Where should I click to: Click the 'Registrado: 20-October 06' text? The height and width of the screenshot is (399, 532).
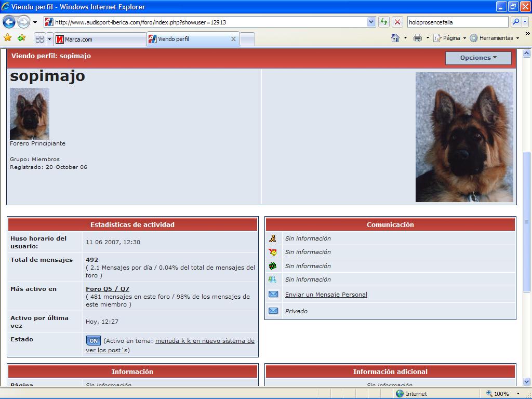48,167
